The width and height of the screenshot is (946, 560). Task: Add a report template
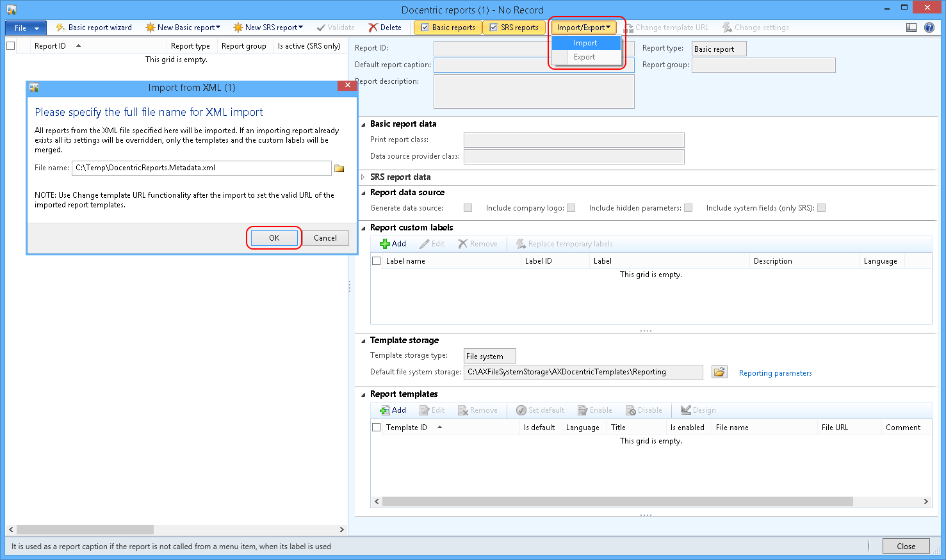[x=393, y=410]
